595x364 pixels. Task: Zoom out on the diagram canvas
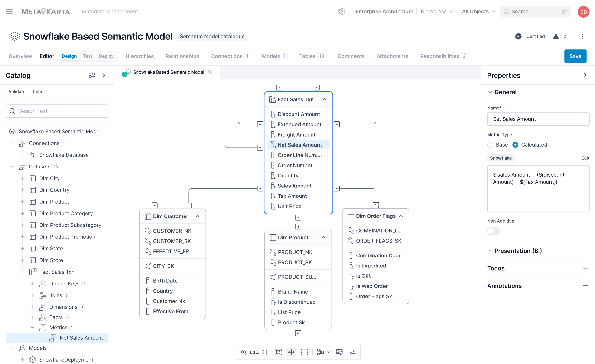click(x=265, y=352)
